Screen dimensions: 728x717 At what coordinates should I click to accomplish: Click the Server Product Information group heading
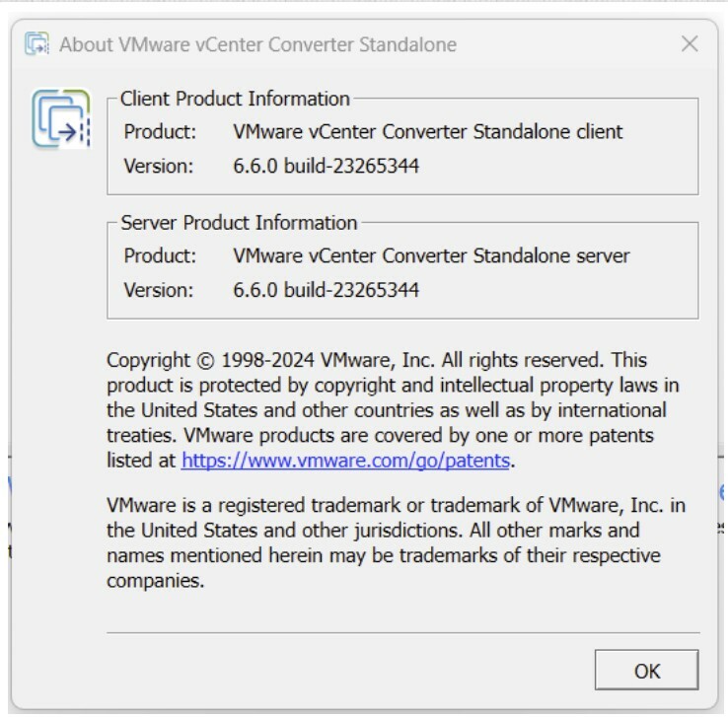[x=239, y=223]
